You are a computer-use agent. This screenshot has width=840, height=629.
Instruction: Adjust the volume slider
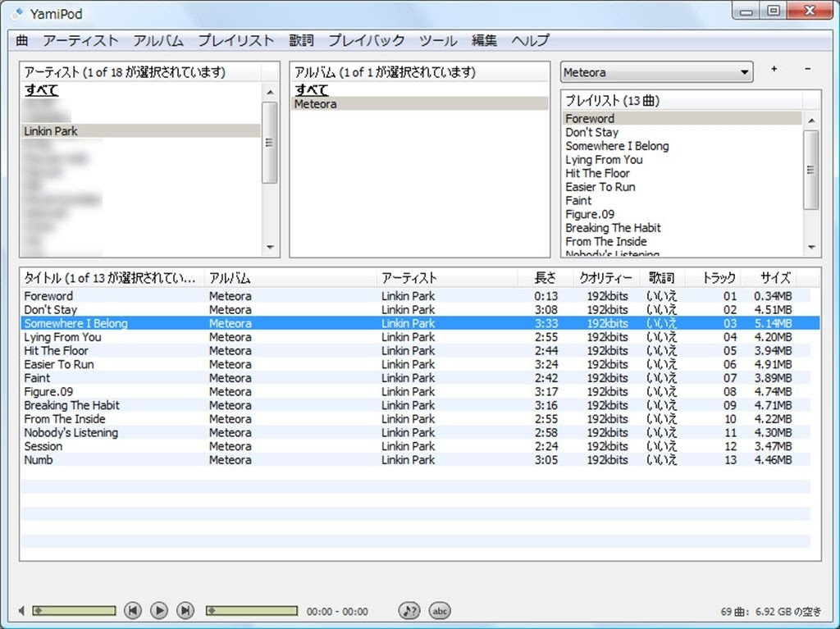(74, 610)
